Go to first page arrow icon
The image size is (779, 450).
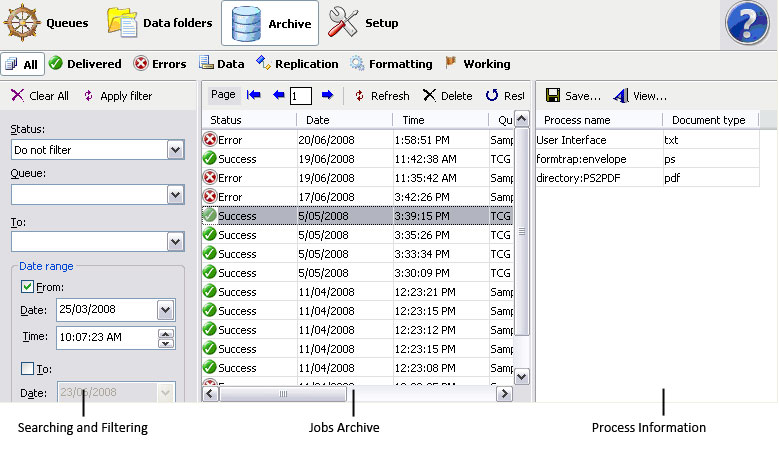click(x=254, y=95)
